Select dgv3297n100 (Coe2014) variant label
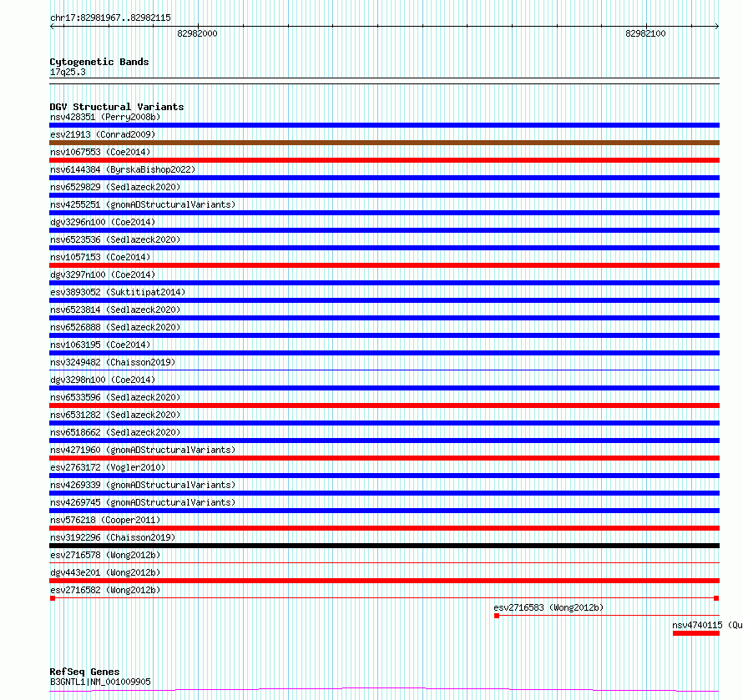 [x=103, y=274]
